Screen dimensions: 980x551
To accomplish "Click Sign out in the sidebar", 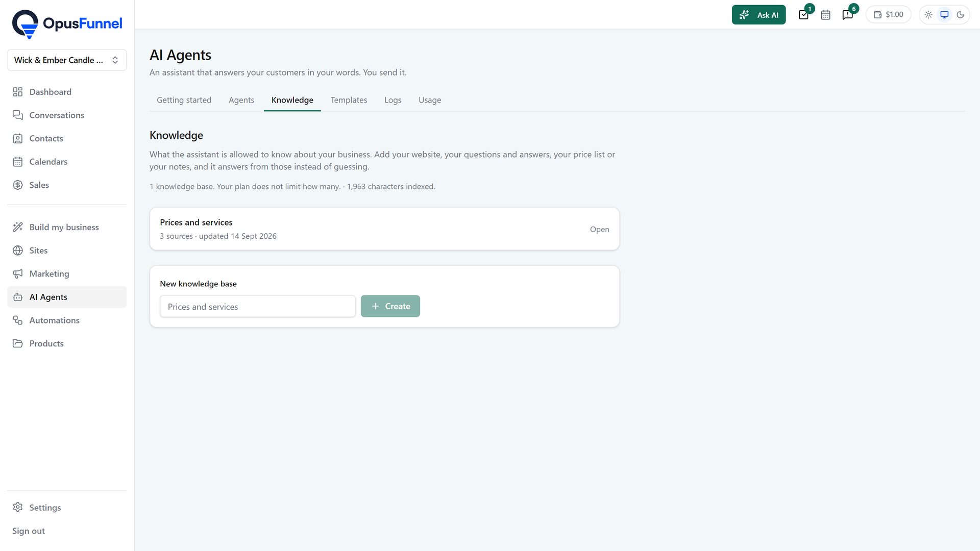I will tap(29, 531).
